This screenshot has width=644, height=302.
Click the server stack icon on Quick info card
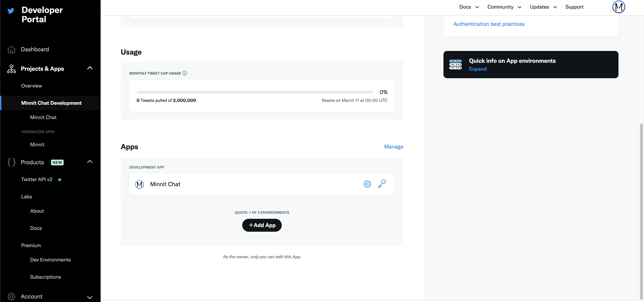[456, 64]
